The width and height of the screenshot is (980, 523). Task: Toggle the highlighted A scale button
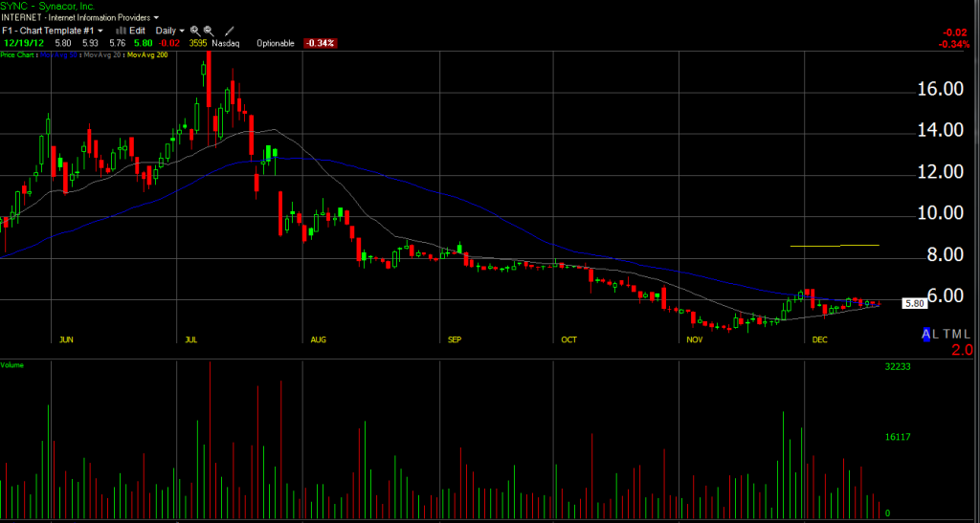(926, 334)
